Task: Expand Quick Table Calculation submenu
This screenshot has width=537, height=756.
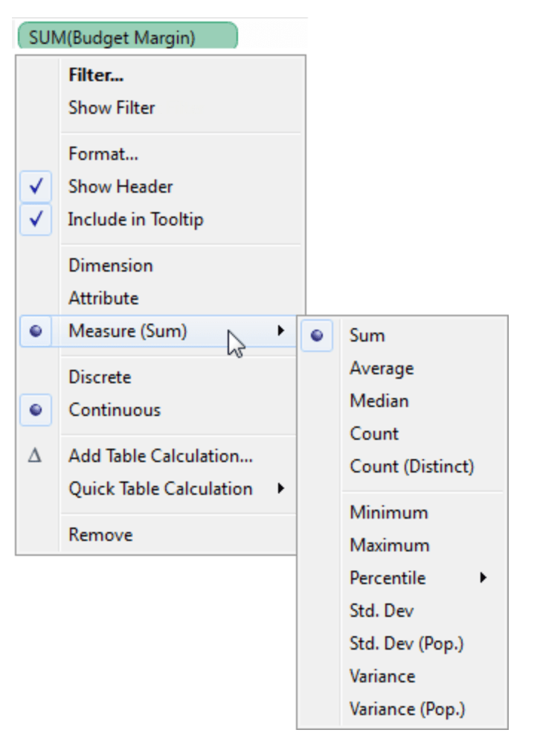Action: tap(280, 489)
